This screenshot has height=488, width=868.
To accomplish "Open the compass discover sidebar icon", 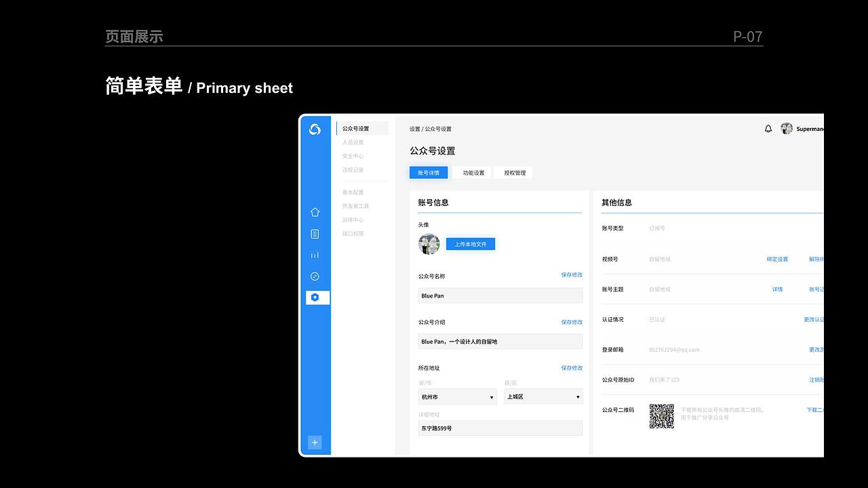I will [315, 276].
